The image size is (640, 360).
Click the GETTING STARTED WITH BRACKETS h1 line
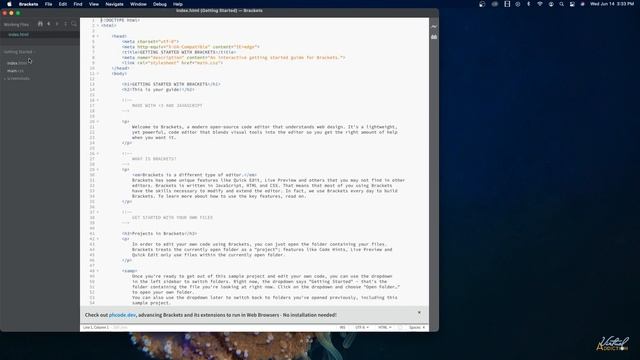171,84
